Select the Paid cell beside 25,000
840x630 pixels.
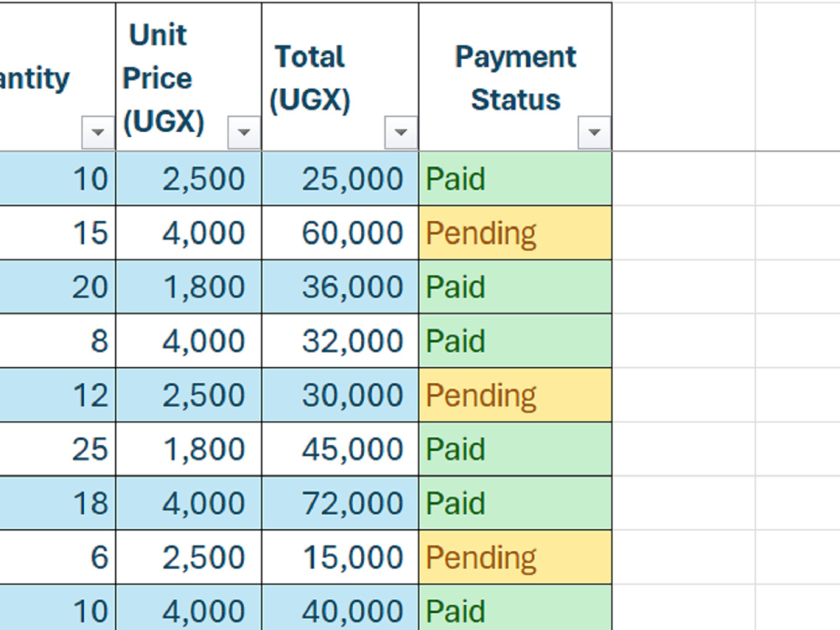pyautogui.click(x=516, y=178)
